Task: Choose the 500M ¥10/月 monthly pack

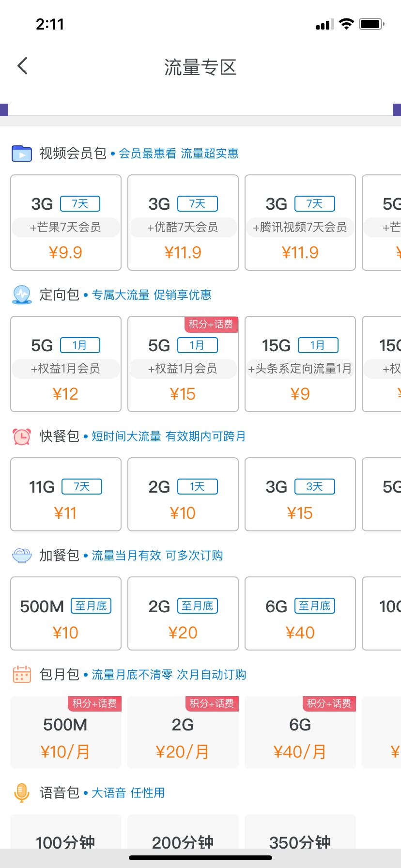Action: point(66,732)
